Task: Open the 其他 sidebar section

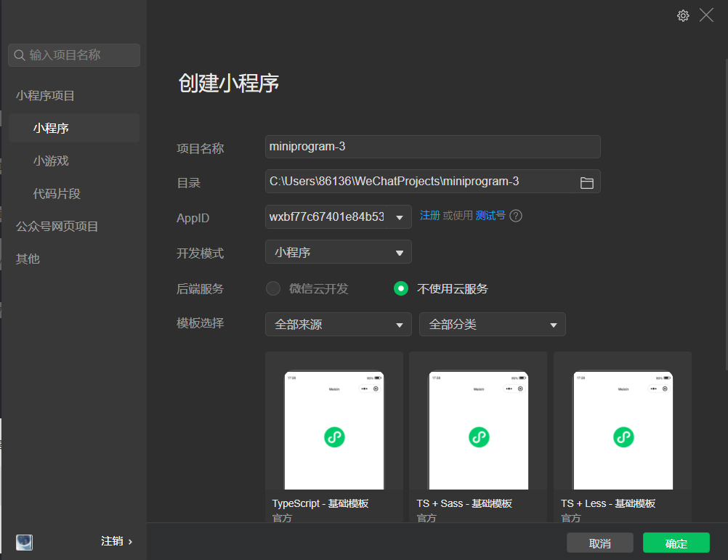Action: (x=27, y=258)
